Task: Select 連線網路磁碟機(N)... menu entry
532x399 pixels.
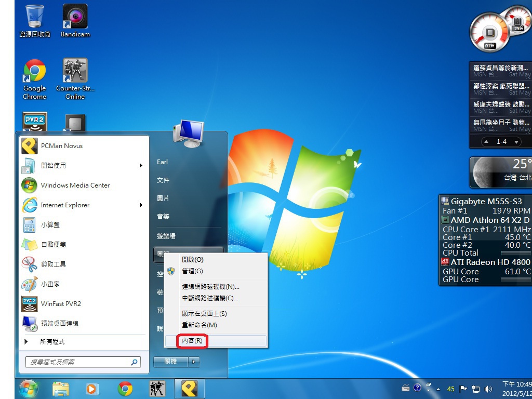Action: [216, 287]
